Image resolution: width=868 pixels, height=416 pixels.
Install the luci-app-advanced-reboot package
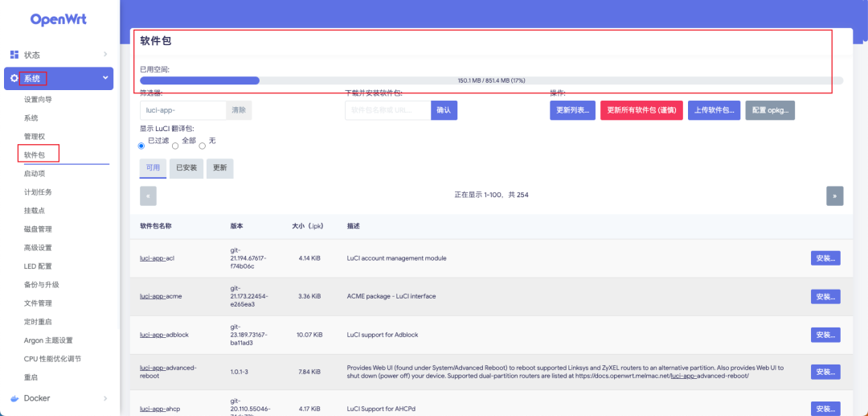click(x=825, y=372)
